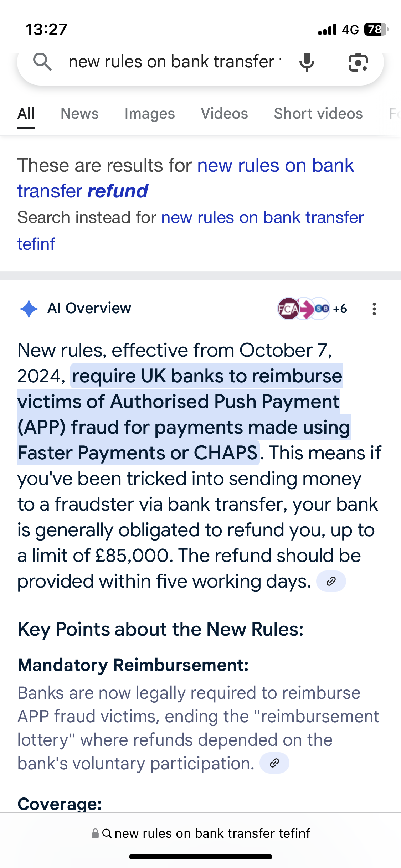Image resolution: width=401 pixels, height=868 pixels.
Task: Tap the home indicator bar
Action: coord(200,857)
